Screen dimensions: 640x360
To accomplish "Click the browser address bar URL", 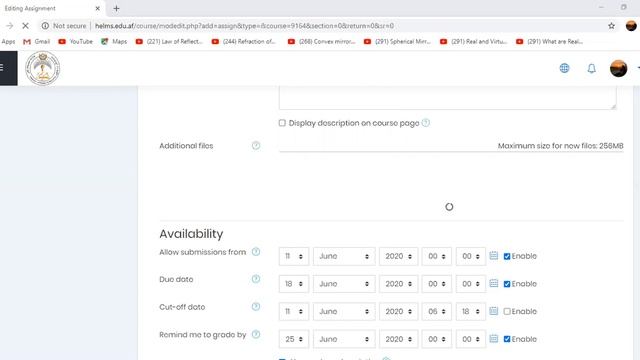I will (244, 26).
